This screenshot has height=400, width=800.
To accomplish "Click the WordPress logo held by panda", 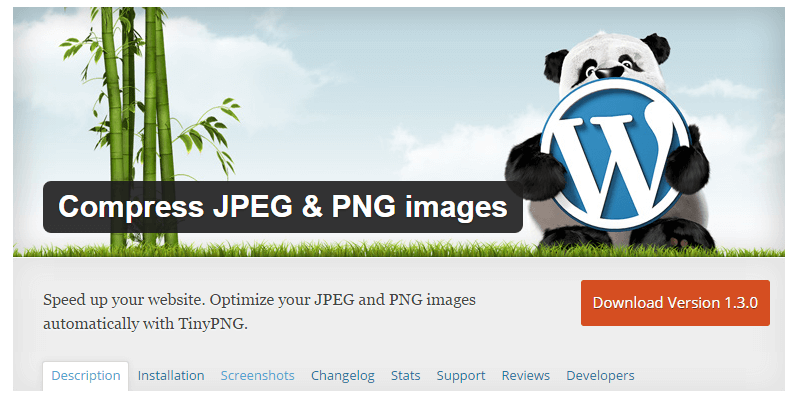I will coord(615,154).
